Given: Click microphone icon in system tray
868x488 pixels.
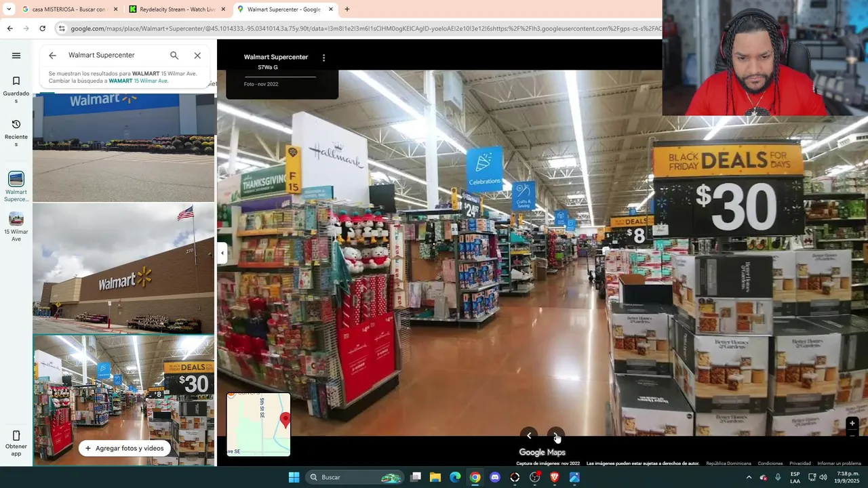Looking at the screenshot, I should (778, 477).
